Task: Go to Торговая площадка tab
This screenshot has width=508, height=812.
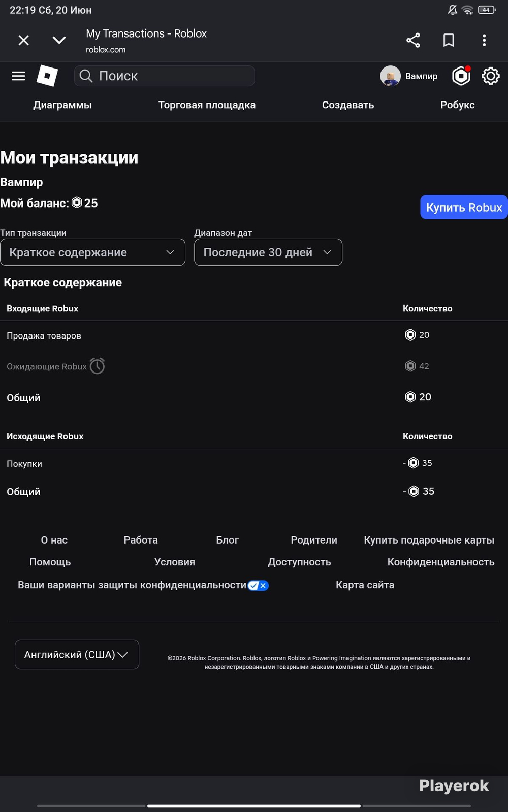Action: pos(207,105)
